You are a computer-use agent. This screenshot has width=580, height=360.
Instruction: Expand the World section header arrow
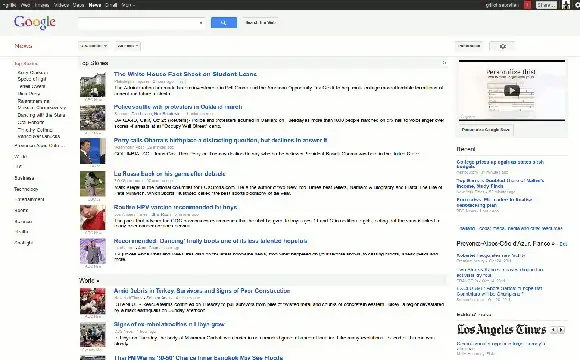(x=98, y=281)
